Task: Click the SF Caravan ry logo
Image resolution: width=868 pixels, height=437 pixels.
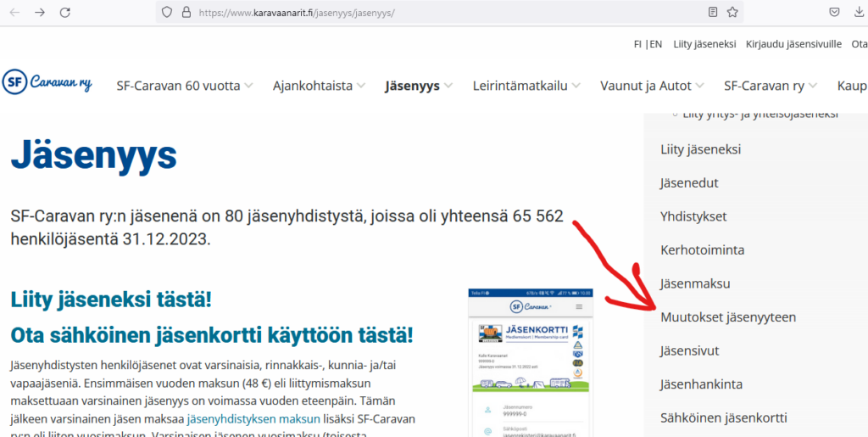Action: (x=47, y=82)
